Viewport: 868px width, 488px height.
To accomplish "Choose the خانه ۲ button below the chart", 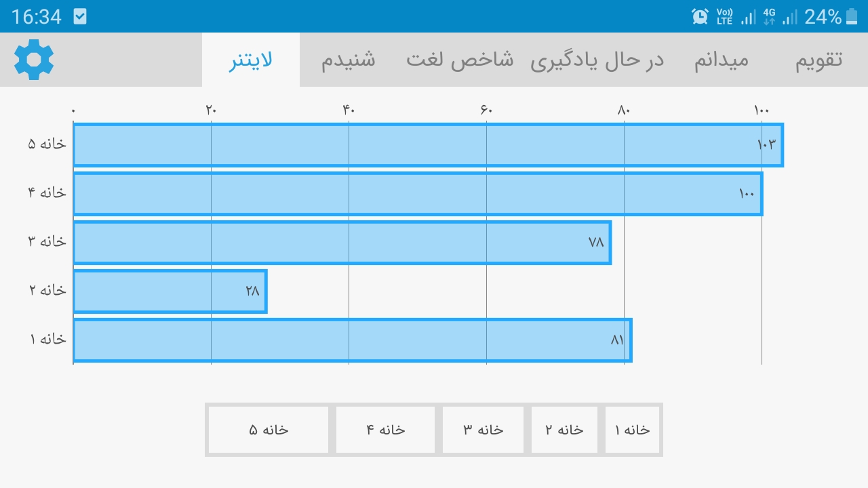I will (564, 430).
